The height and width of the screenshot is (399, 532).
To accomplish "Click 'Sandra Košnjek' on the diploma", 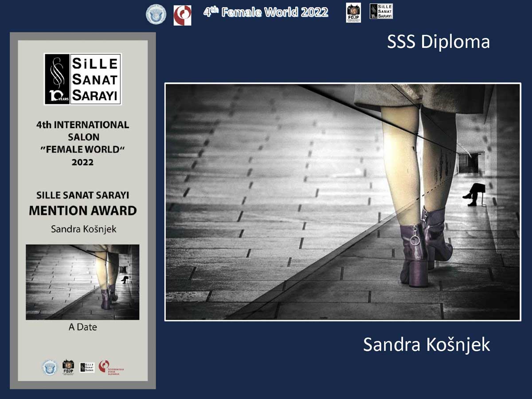I will tap(83, 229).
